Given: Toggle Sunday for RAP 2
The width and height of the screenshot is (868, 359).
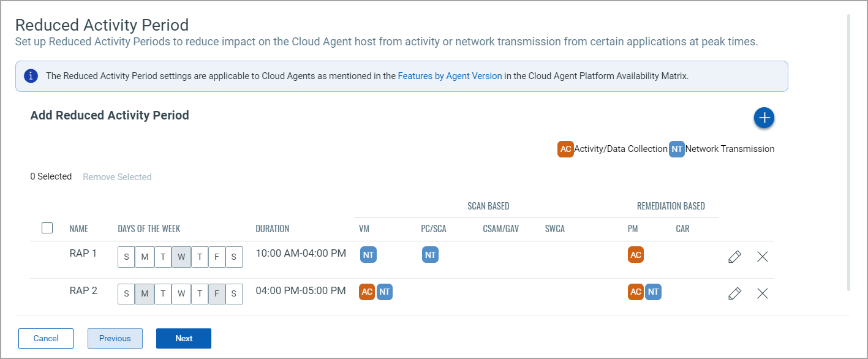Looking at the screenshot, I should [126, 294].
